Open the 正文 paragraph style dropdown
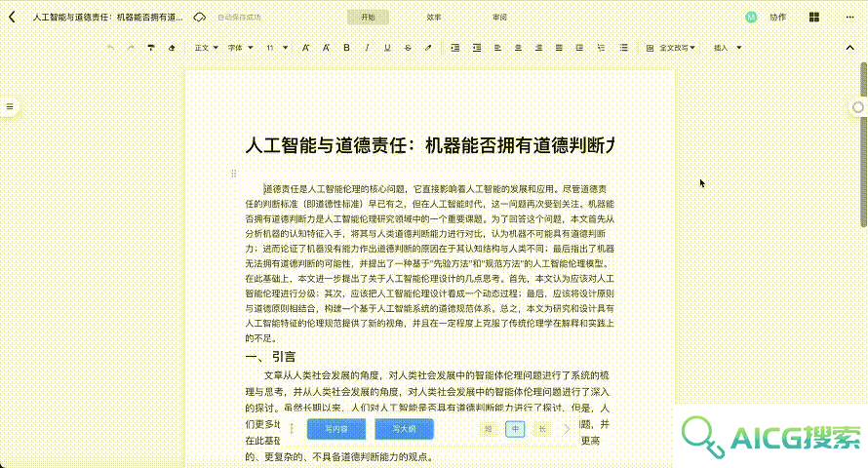 pyautogui.click(x=207, y=48)
